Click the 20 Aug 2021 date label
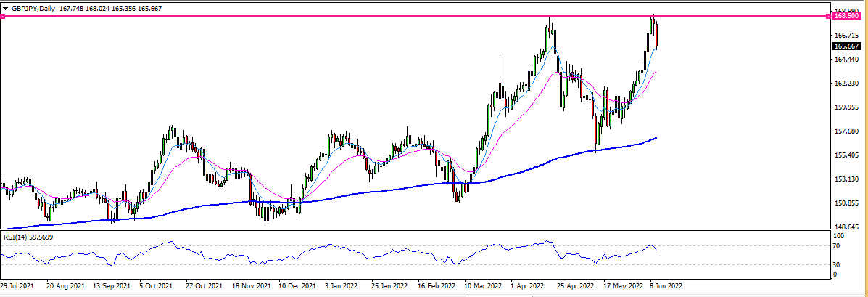Image resolution: width=868 pixels, height=297 pixels. click(x=65, y=287)
